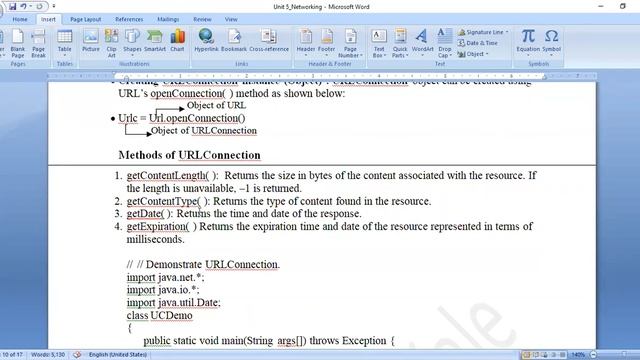Switch to the View tab

(x=231, y=19)
